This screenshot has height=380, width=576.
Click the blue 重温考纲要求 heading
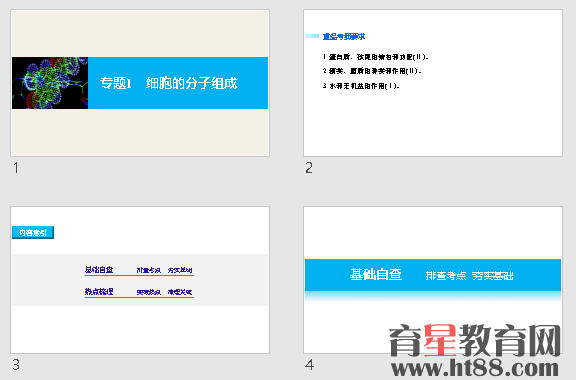tap(344, 36)
